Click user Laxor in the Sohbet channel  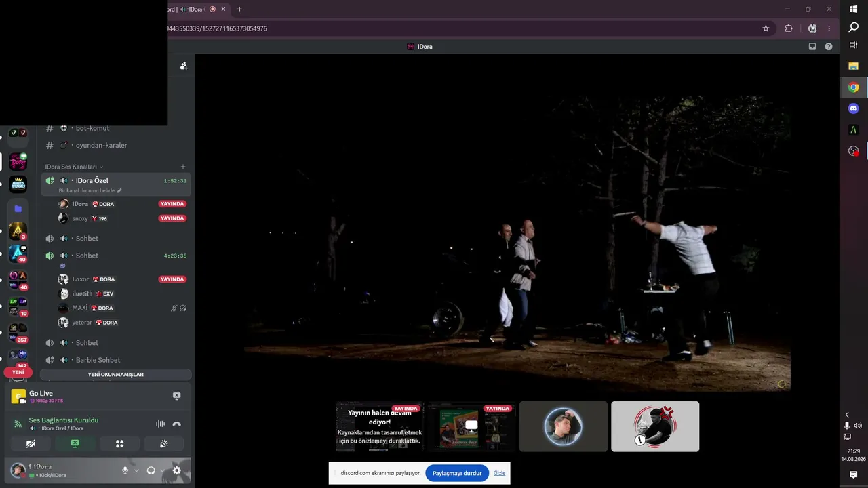tap(81, 279)
